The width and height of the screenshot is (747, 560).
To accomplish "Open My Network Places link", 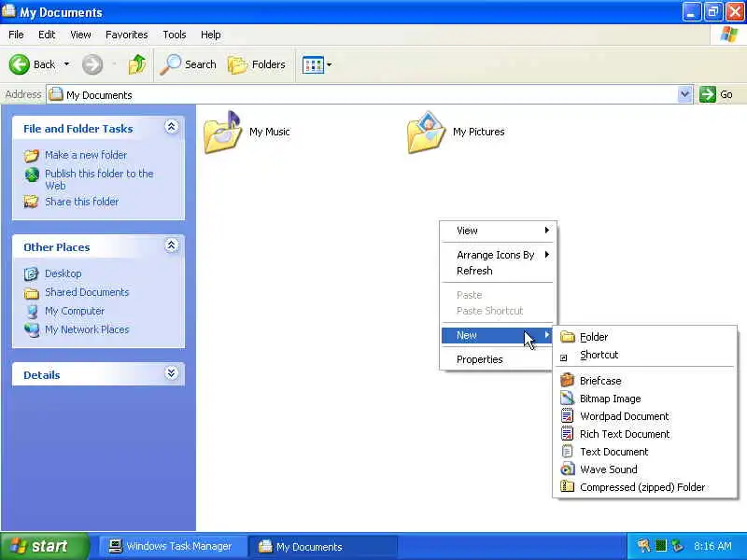I will 87,329.
